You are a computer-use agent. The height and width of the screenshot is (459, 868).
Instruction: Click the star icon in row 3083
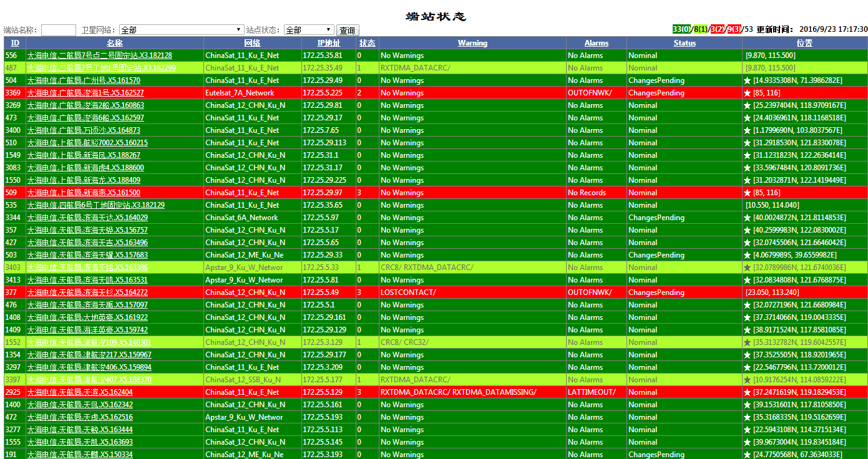coord(747,168)
